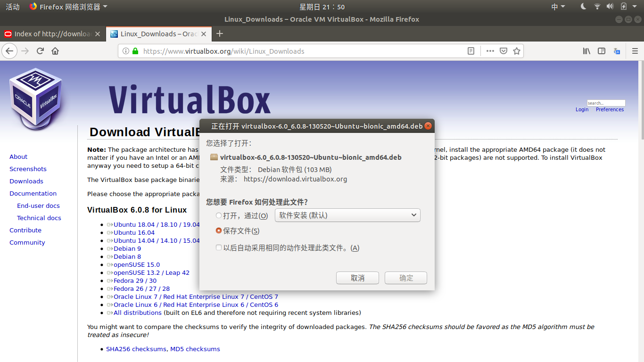The image size is (644, 362).
Task: Open a new tab with plus button
Action: 219,33
